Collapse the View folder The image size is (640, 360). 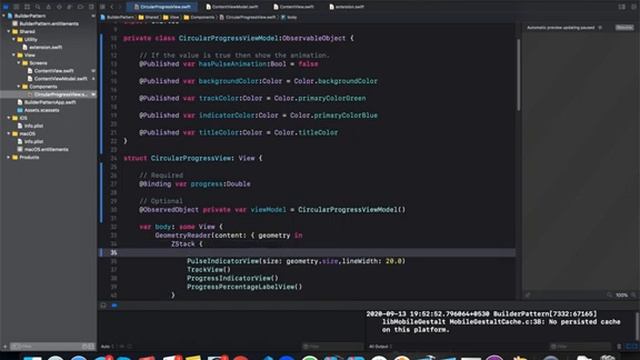pos(13,55)
